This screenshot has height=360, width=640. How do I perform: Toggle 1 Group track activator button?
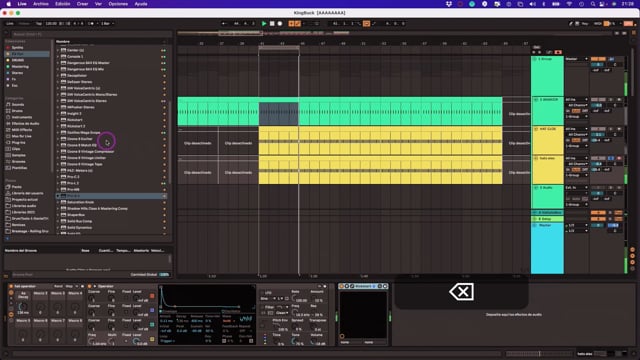pyautogui.click(x=598, y=59)
